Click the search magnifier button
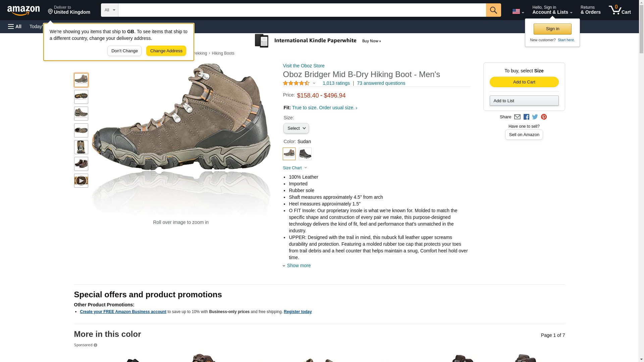The height and width of the screenshot is (362, 644). coord(493,10)
